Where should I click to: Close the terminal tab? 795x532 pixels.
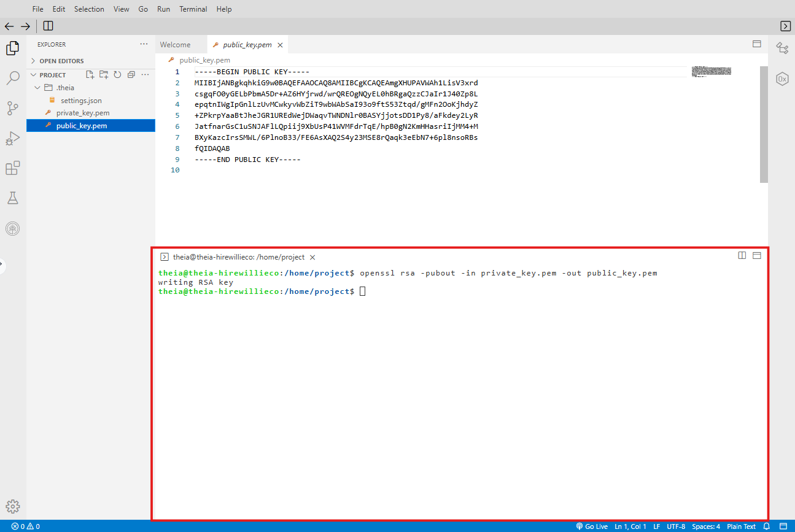point(312,258)
